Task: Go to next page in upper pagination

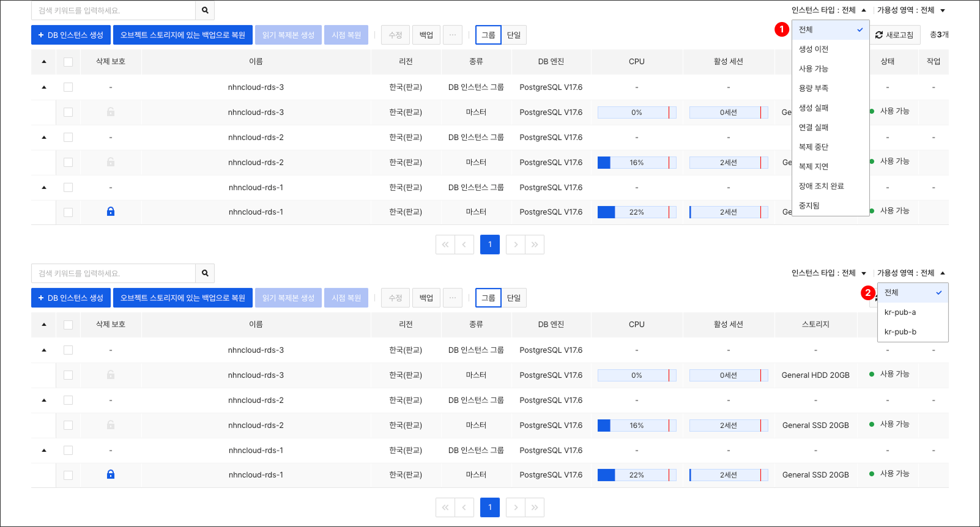Action: pos(516,245)
